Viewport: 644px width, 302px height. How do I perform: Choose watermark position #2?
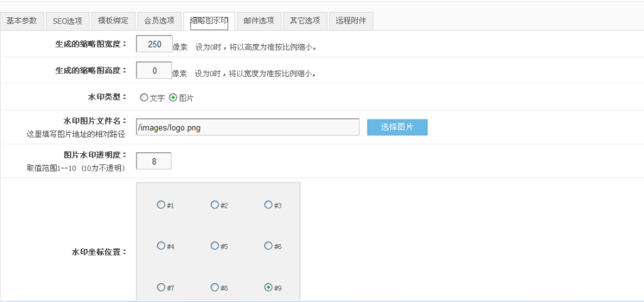[x=215, y=205]
